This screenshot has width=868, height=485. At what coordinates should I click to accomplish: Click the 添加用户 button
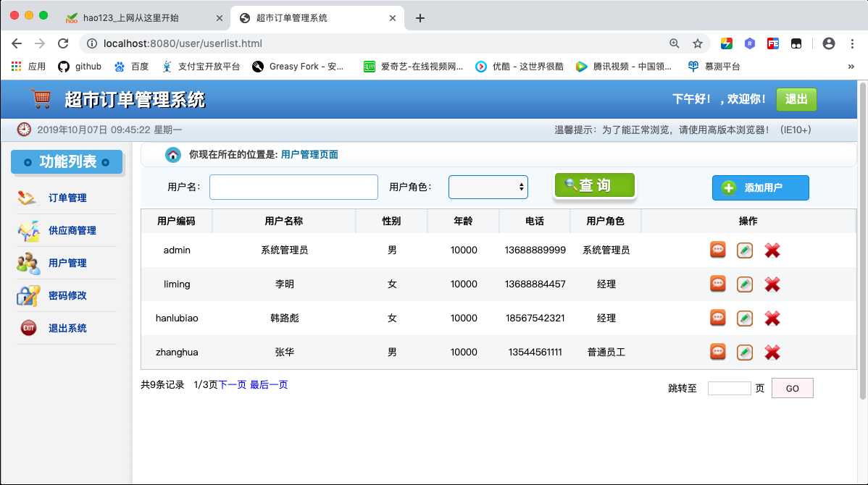760,187
